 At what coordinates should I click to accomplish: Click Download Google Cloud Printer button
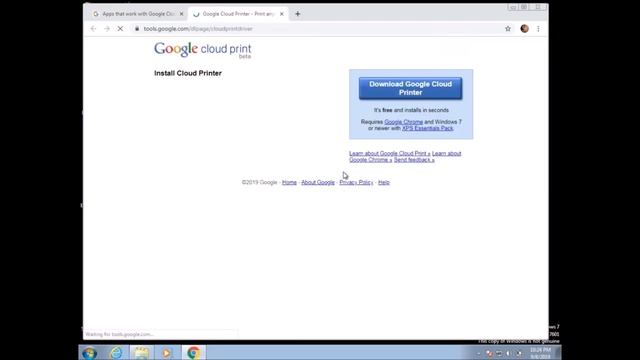click(411, 88)
